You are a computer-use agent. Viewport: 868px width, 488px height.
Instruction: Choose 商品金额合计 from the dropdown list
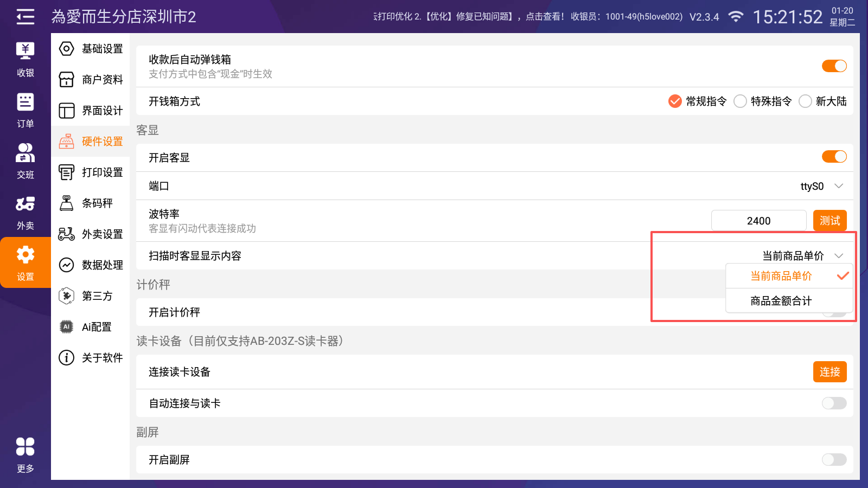781,301
